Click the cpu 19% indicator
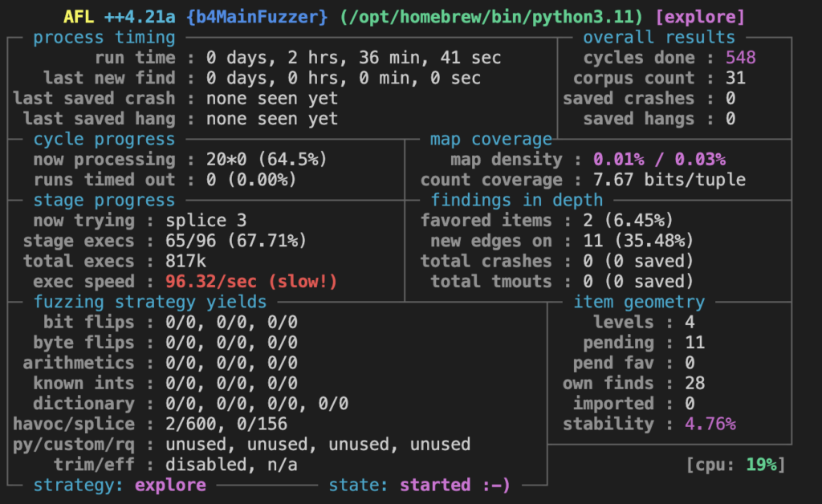The height and width of the screenshot is (504, 822). 735,465
